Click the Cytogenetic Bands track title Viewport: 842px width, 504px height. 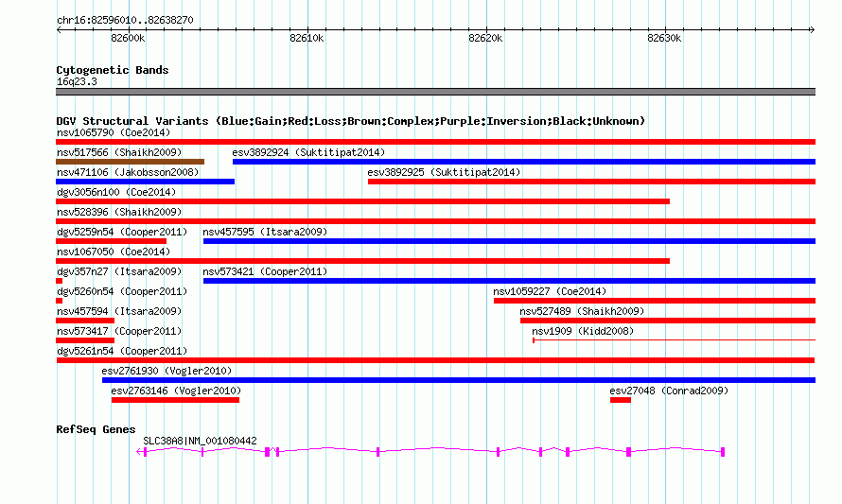113,70
